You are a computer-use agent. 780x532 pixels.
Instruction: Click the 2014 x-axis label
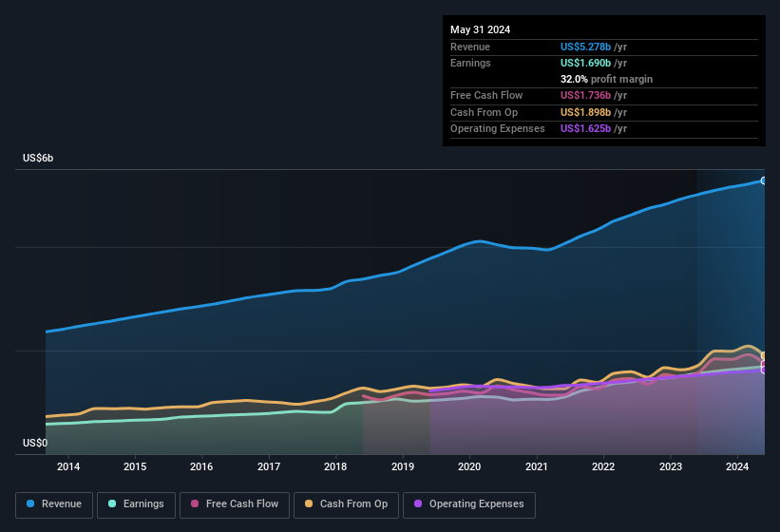point(68,466)
